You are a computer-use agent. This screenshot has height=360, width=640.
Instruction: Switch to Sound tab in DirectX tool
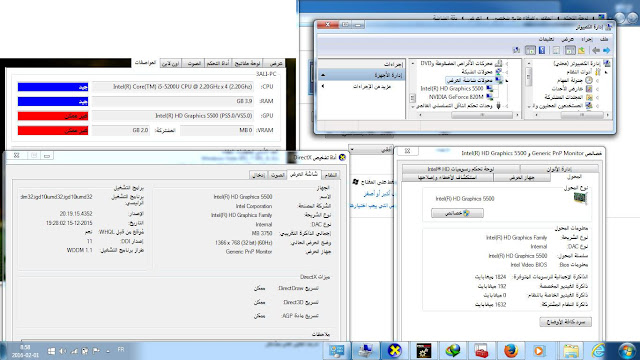[x=277, y=175]
